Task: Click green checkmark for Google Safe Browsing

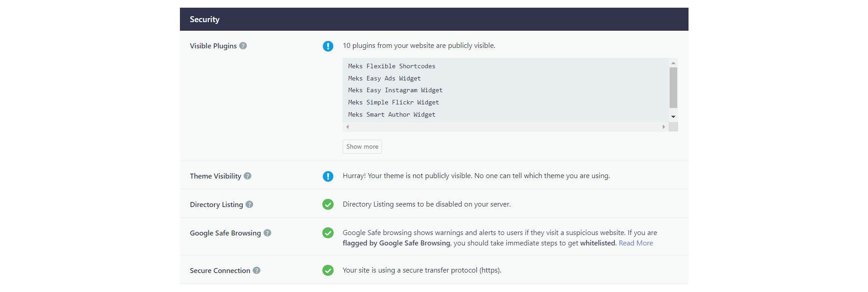Action: click(328, 233)
